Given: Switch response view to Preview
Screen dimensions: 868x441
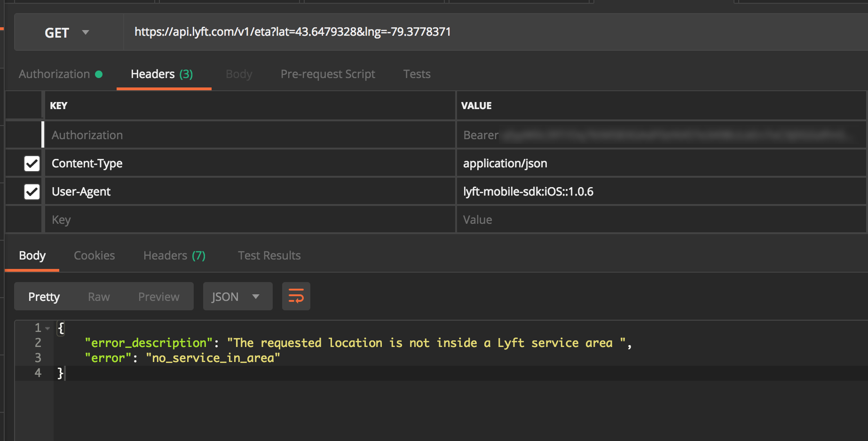Looking at the screenshot, I should (158, 297).
